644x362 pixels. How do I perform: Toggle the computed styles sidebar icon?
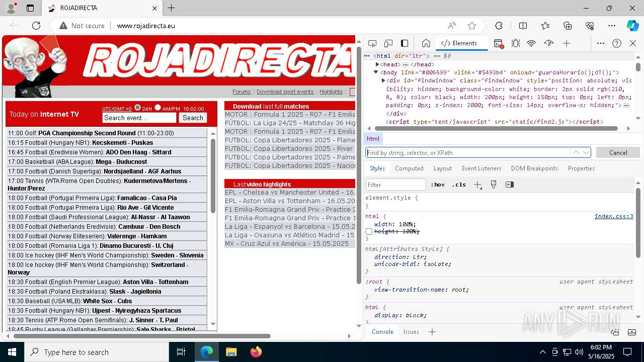coord(510,185)
